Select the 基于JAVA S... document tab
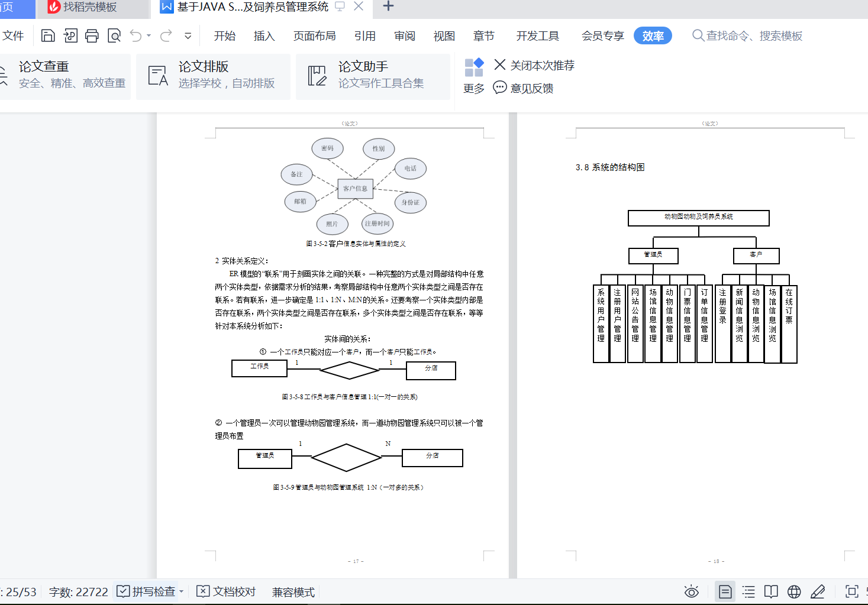This screenshot has width=868, height=605. coord(253,7)
